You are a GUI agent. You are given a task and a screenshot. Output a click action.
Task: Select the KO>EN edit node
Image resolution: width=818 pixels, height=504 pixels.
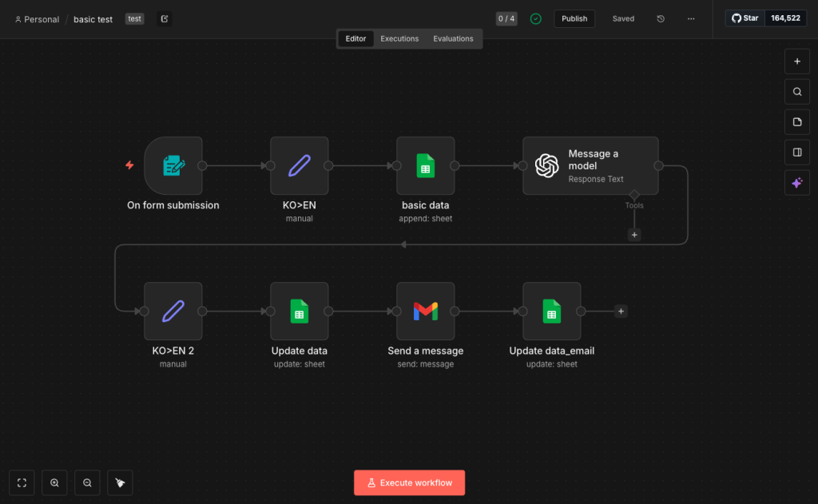[300, 165]
